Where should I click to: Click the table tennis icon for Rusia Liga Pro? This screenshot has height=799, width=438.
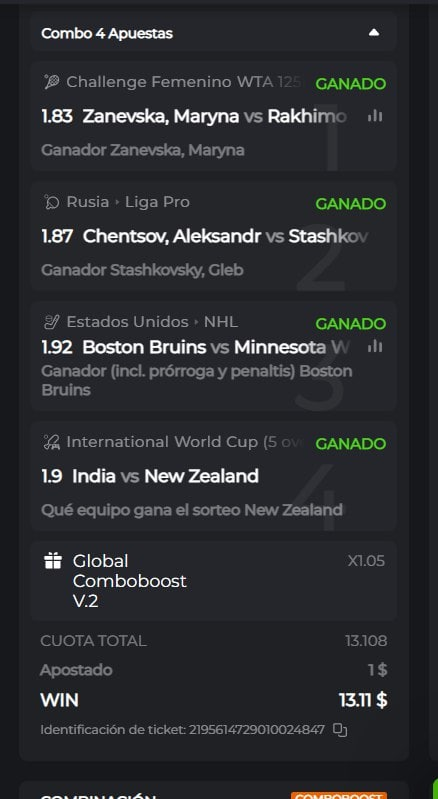coord(51,202)
